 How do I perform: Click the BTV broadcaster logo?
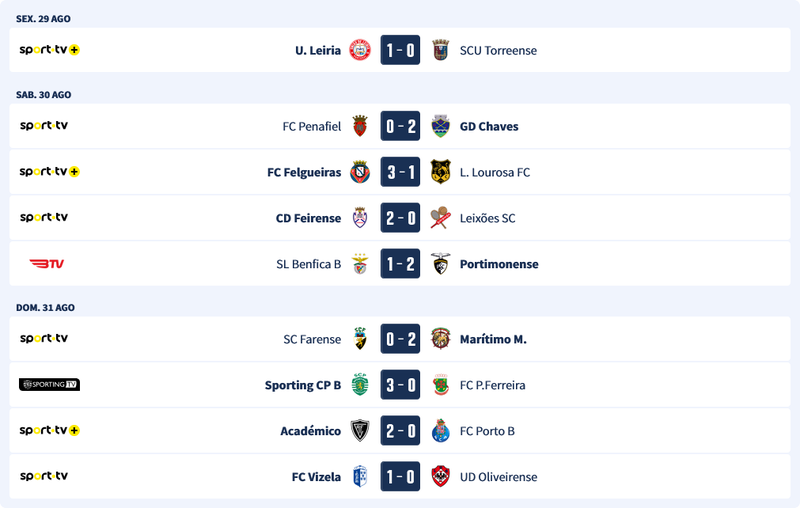coord(47,264)
